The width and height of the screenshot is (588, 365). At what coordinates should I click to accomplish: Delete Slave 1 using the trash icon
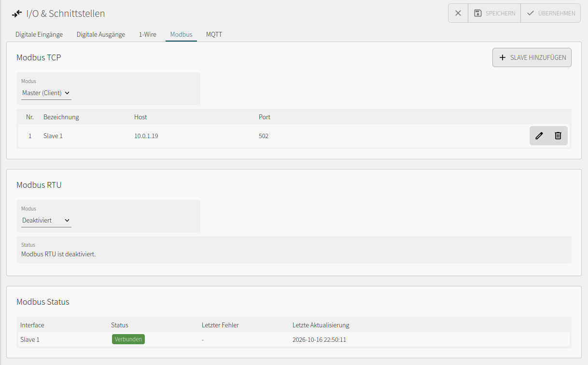coord(558,136)
